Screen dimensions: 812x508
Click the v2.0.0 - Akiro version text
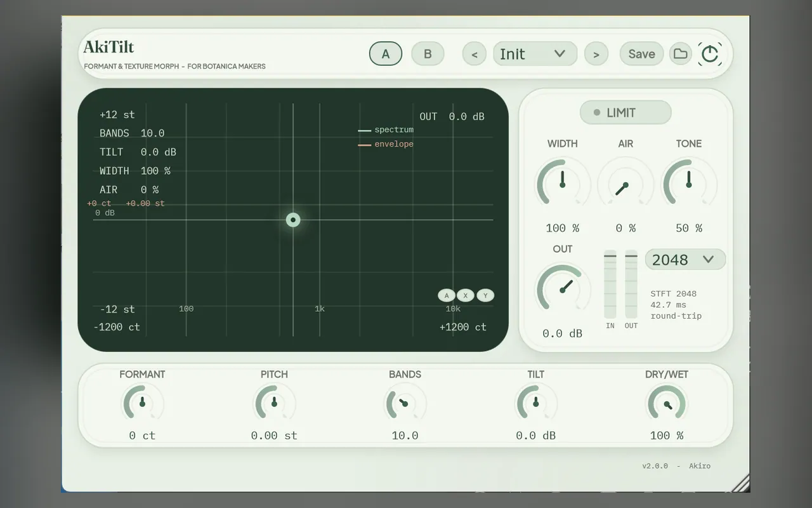coord(676,466)
